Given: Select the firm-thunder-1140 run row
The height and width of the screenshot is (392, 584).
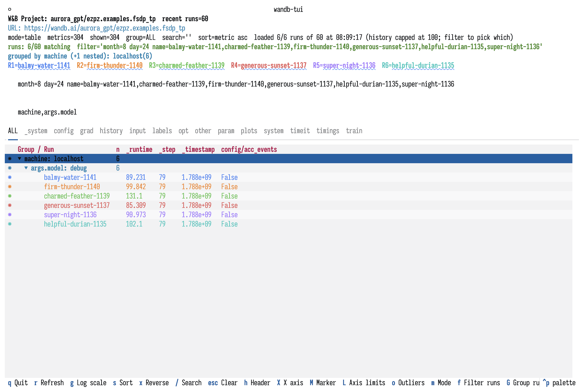Looking at the screenshot, I should coord(288,187).
